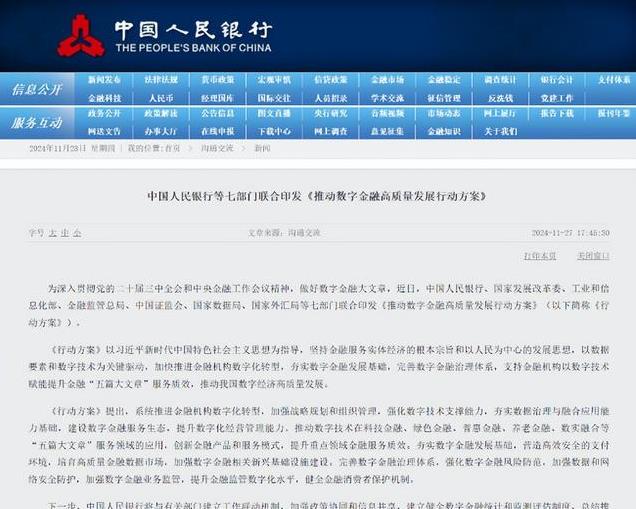Image resolution: width=636 pixels, height=509 pixels.
Task: Open the 信贷政策 menu item
Action: pos(331,80)
